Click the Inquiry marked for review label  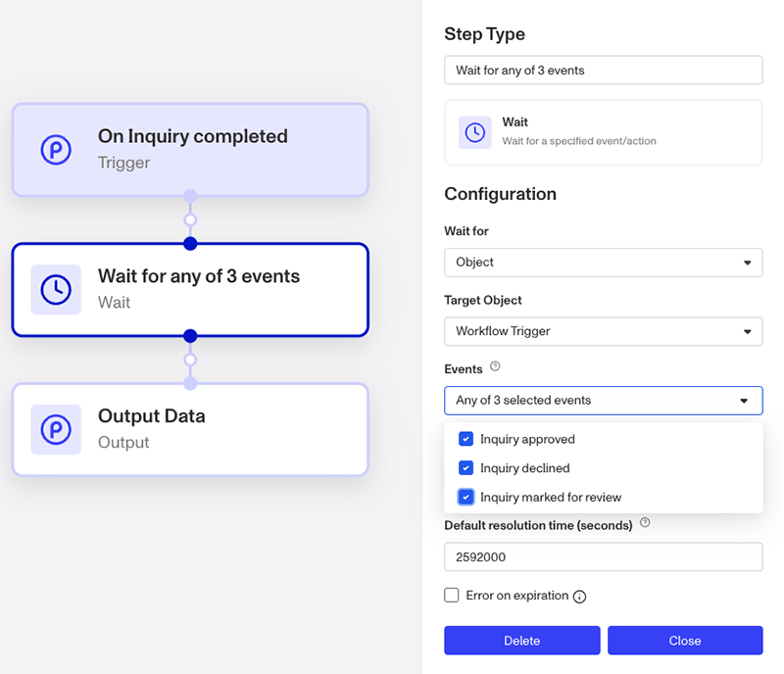coord(551,498)
